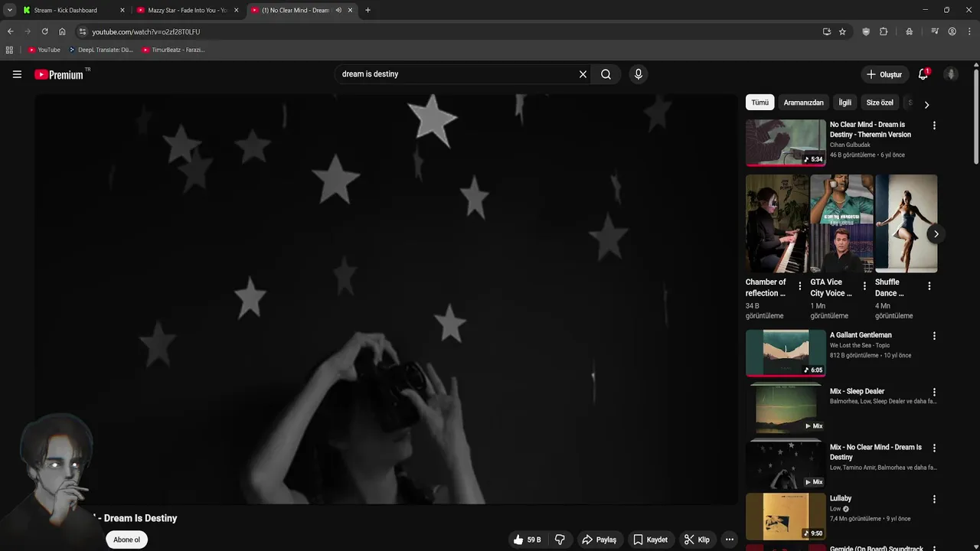View site information icon in address bar
Screen dimensions: 980x551
pyautogui.click(x=83, y=31)
